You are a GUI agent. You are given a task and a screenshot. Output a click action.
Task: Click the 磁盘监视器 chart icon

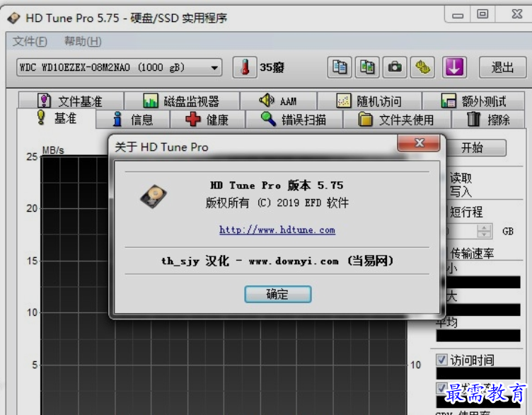[x=150, y=101]
